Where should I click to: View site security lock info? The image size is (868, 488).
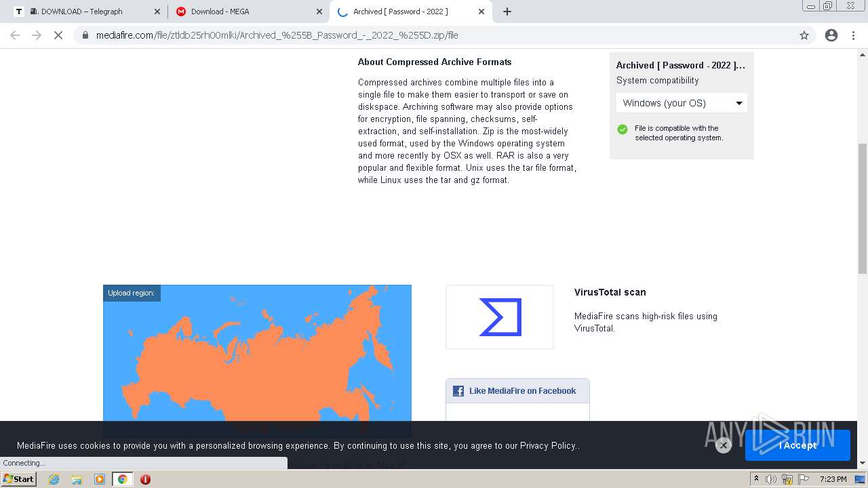pos(85,35)
